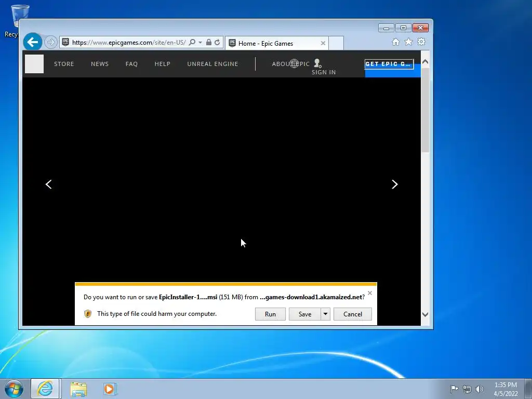The image size is (532, 399).
Task: Click the taskbar clock showing 1:35 PM
Action: [x=506, y=389]
